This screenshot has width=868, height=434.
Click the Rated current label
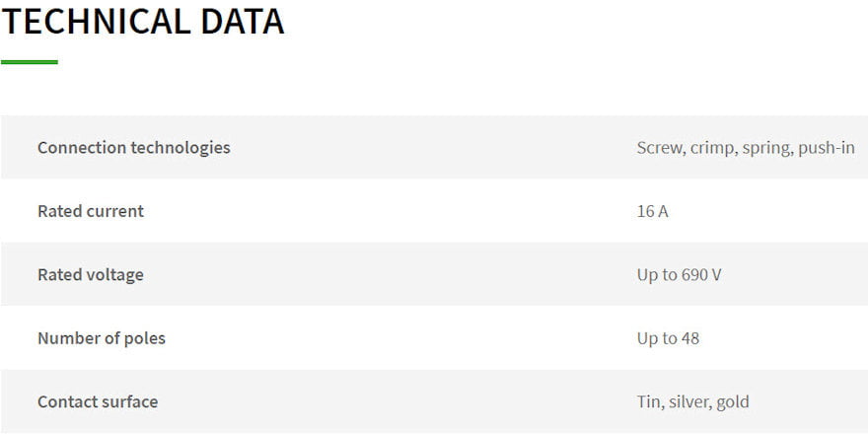click(90, 211)
